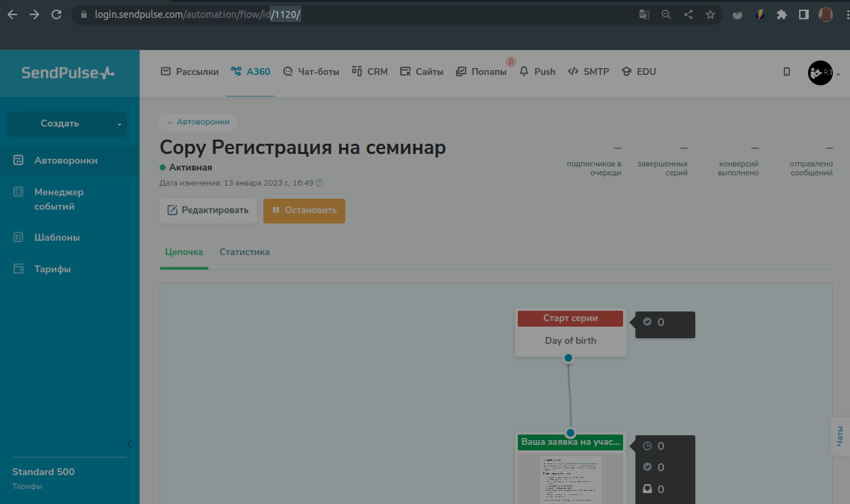Screen dimensions: 850x504
Task: Open the Рассылки section
Action: tap(190, 72)
